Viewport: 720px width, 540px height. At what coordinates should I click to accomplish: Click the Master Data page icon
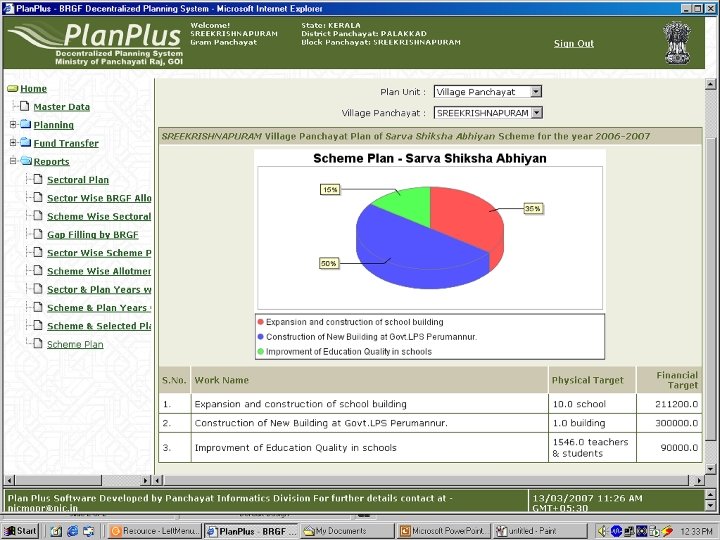click(25, 106)
